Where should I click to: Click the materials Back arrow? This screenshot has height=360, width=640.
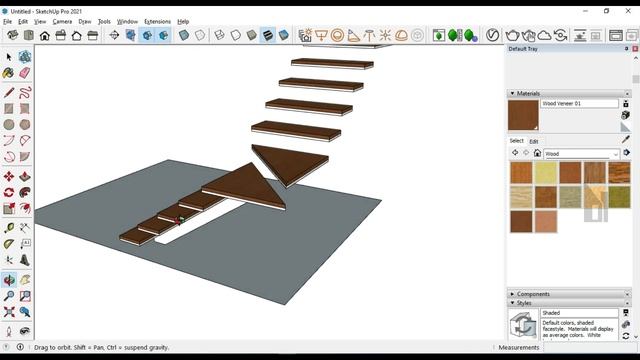[515, 153]
